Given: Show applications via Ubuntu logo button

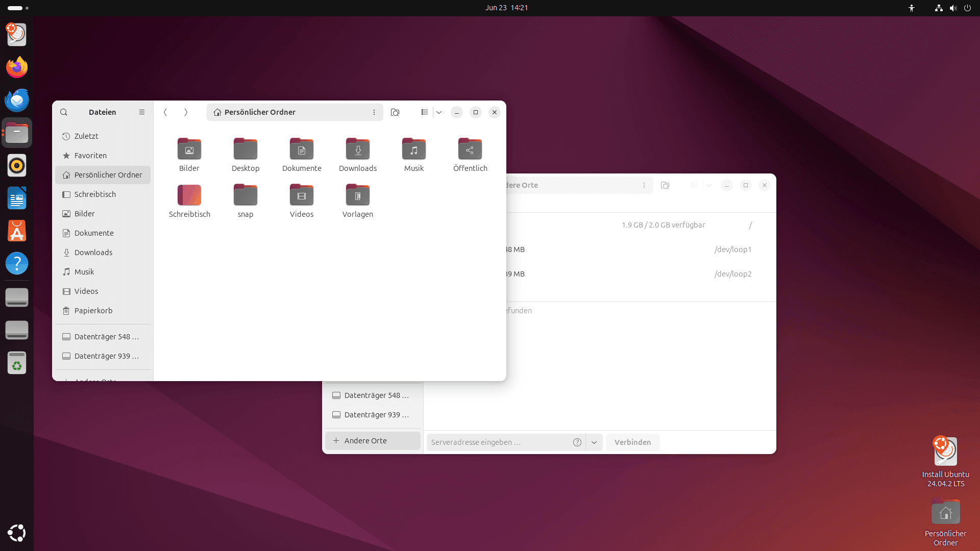Looking at the screenshot, I should [x=17, y=533].
